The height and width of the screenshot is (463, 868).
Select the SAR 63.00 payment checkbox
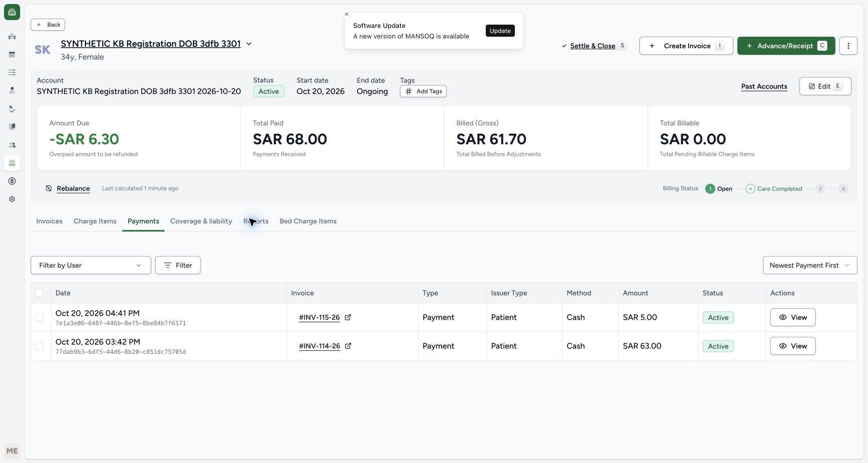tap(39, 346)
